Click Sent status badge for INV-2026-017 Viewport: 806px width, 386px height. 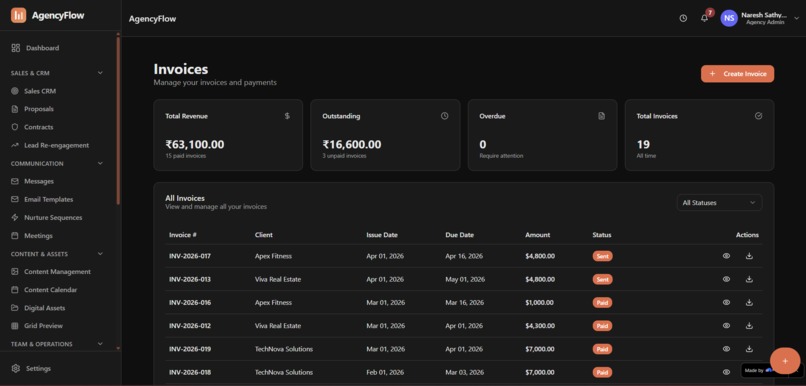602,256
